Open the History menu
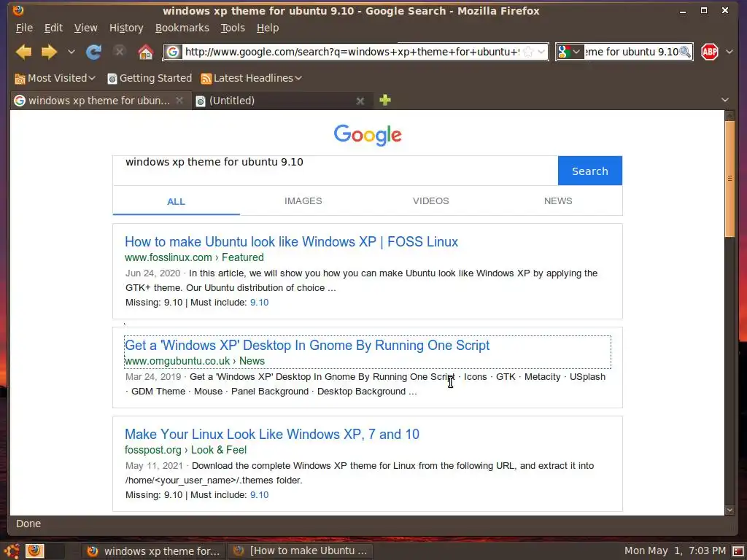The image size is (747, 560). click(126, 28)
